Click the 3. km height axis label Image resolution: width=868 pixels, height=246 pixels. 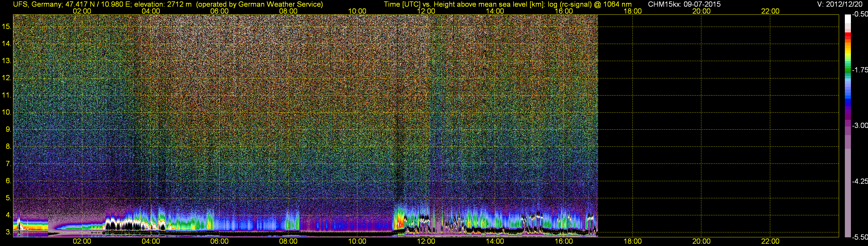coord(8,232)
